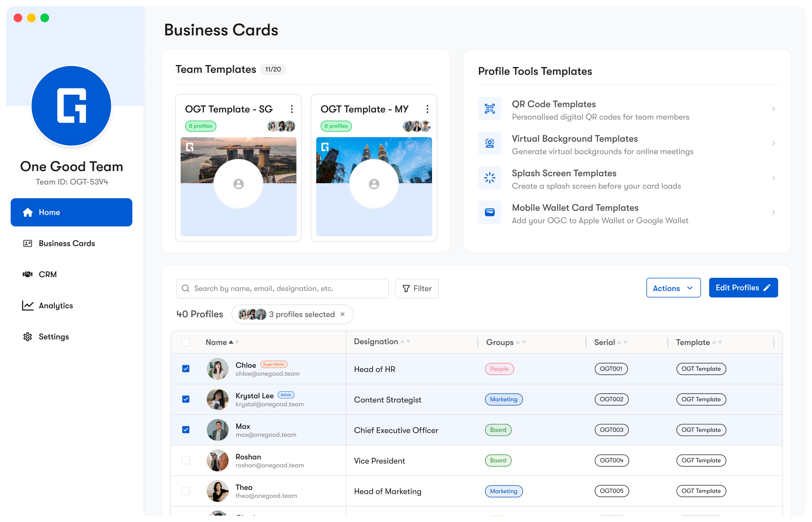Uncheck Max's row checkbox

[186, 430]
